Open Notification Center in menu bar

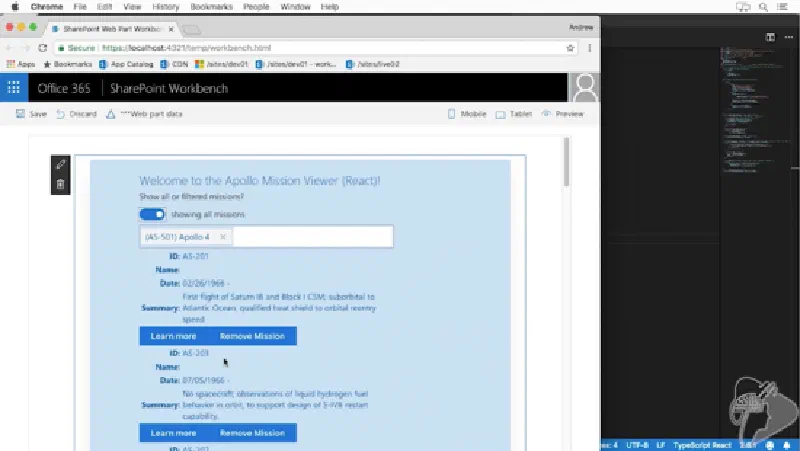click(x=782, y=7)
